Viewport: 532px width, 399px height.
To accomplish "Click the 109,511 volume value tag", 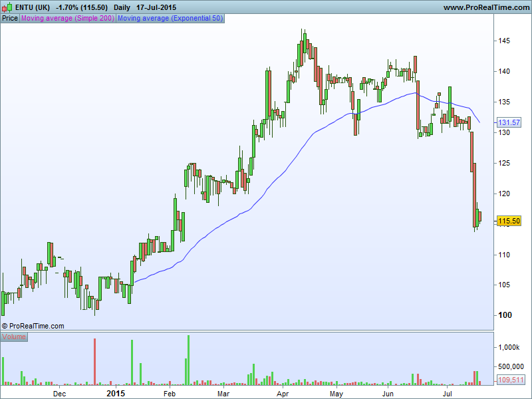I will (511, 380).
